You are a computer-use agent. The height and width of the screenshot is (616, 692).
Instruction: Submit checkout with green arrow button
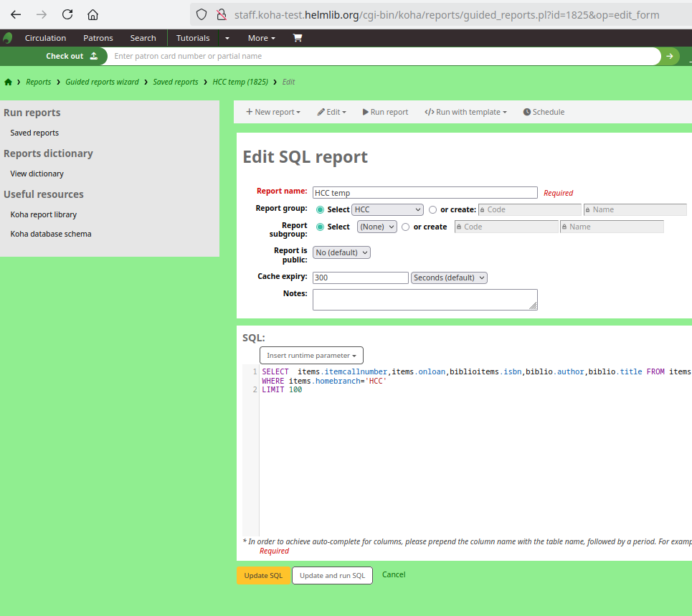point(670,56)
